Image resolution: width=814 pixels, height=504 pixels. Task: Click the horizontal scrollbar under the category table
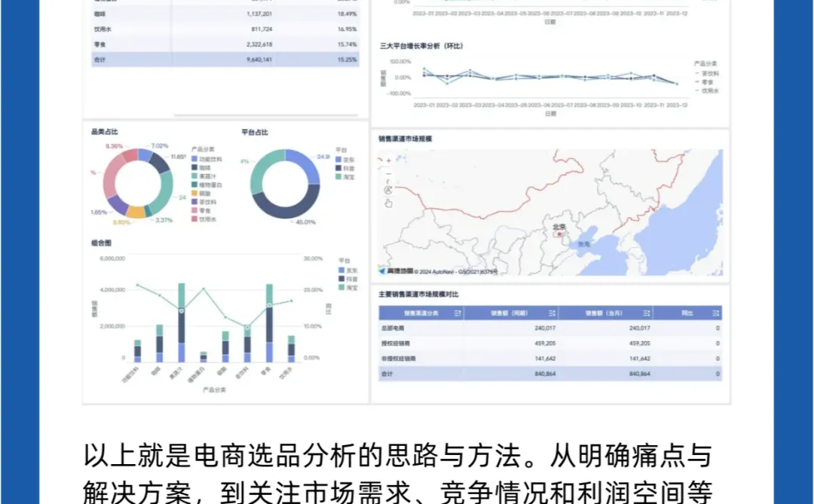pos(266,115)
